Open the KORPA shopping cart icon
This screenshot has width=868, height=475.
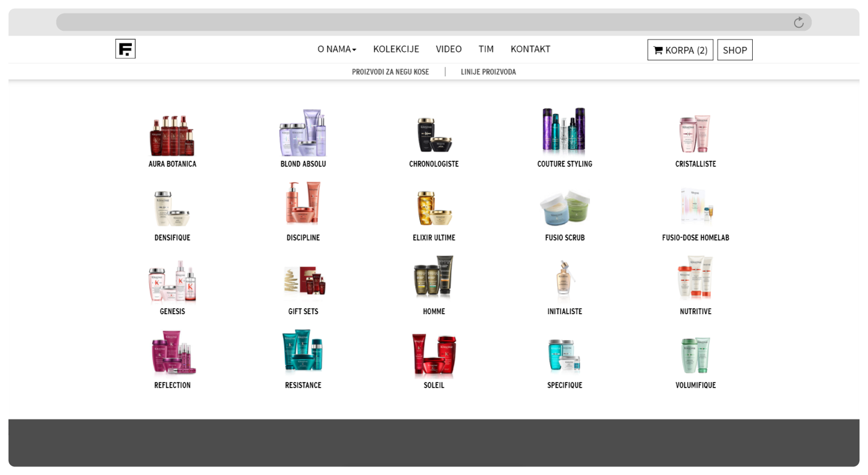click(680, 50)
